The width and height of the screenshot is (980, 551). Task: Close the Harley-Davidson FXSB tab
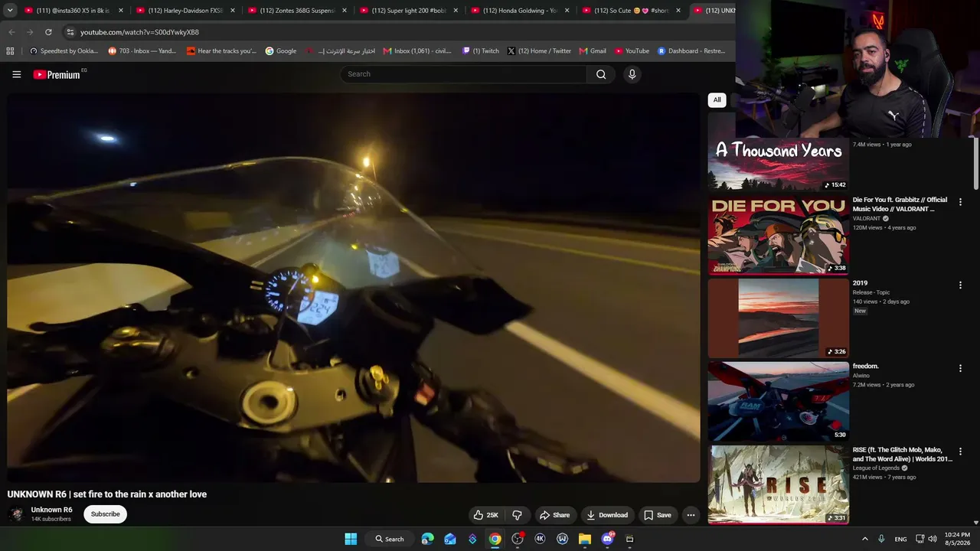pyautogui.click(x=233, y=11)
